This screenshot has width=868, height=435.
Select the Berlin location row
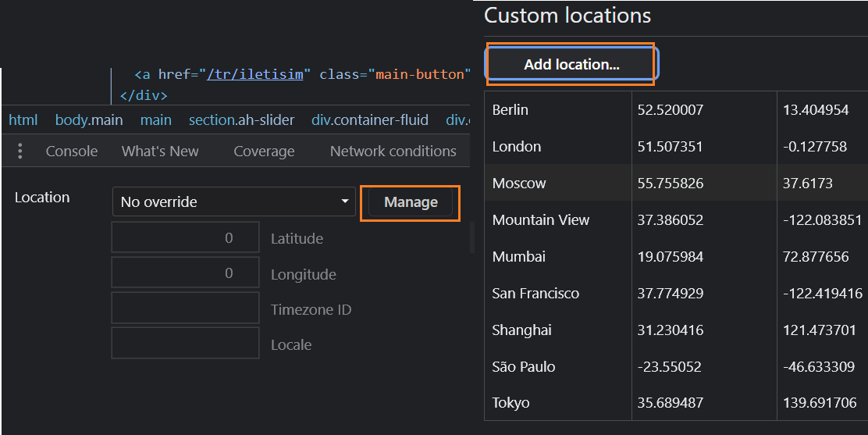tap(676, 109)
